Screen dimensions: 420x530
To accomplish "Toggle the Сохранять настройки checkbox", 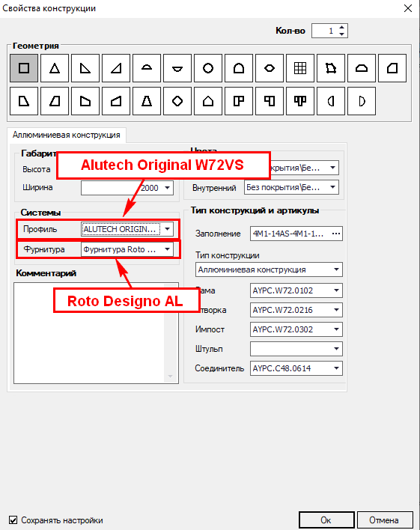I will [13, 520].
